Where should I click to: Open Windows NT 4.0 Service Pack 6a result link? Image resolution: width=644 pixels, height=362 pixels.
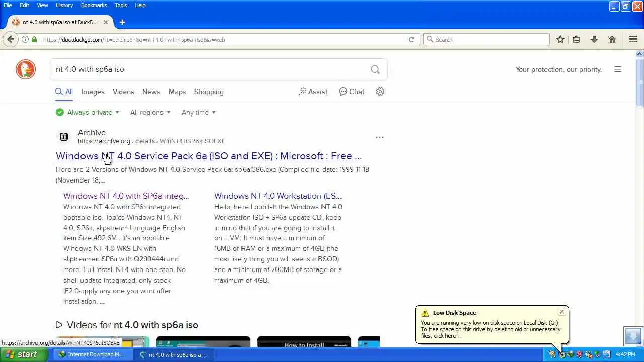pos(209,156)
